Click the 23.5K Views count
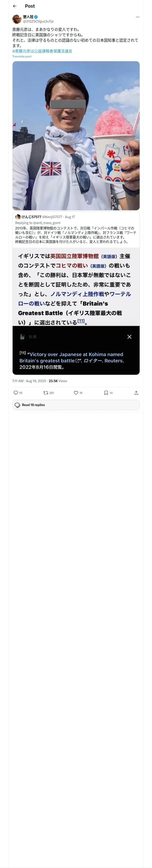 [58, 381]
